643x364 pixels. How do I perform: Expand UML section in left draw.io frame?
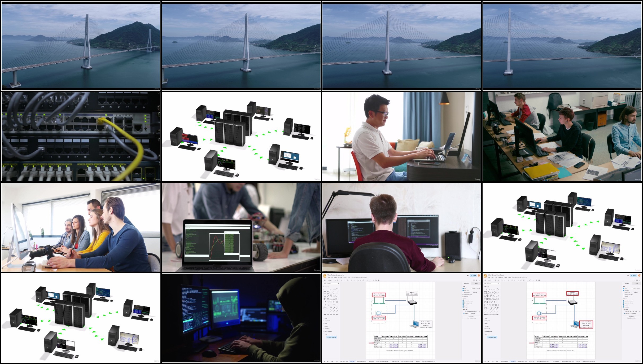(326, 334)
